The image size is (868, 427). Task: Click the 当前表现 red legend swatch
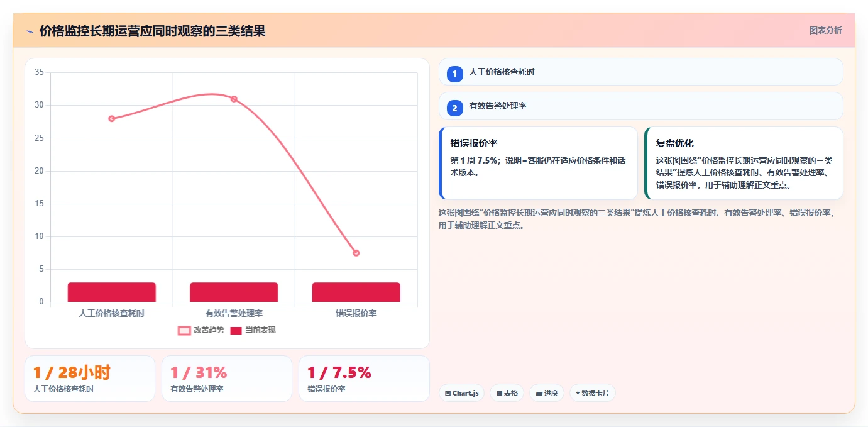click(x=236, y=331)
